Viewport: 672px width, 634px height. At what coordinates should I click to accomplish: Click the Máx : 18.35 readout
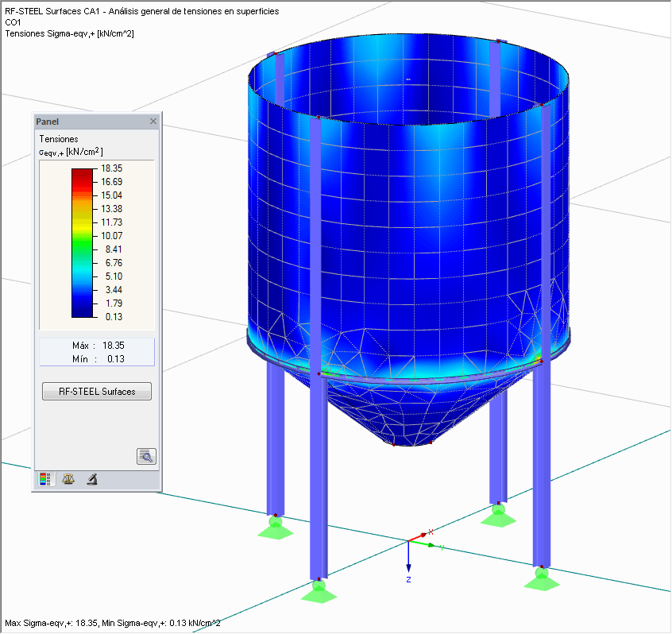point(98,346)
